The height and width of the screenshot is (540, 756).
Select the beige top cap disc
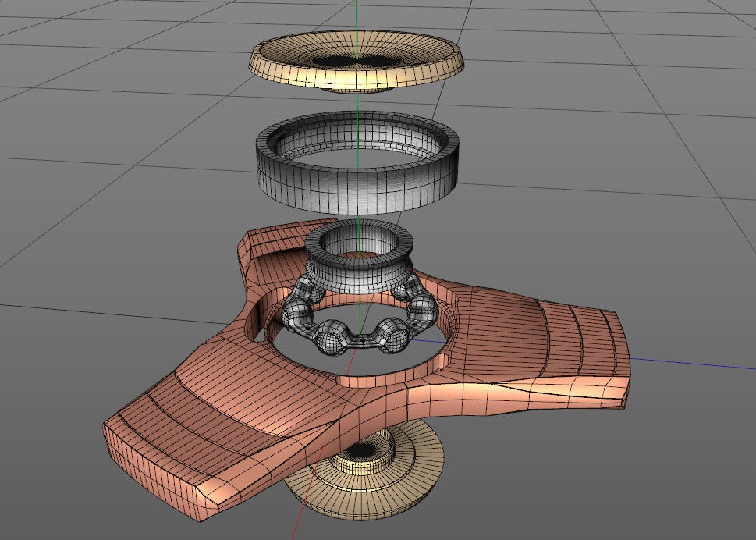point(357,61)
